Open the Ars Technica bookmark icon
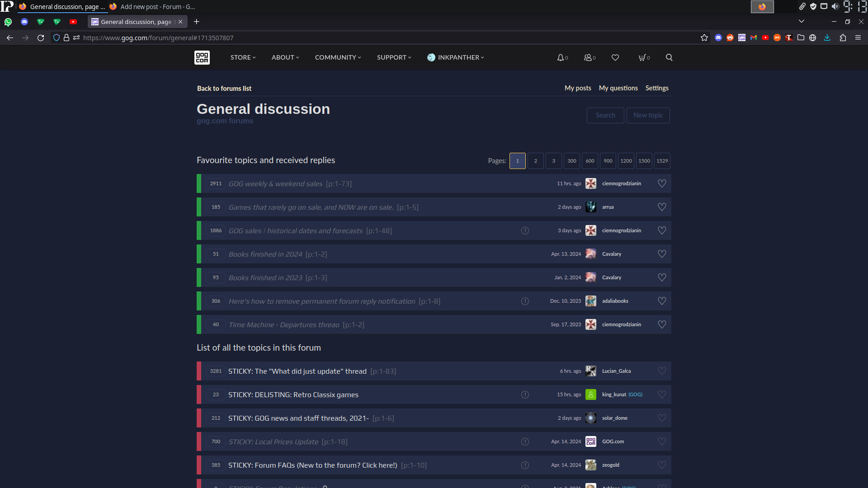 click(777, 38)
